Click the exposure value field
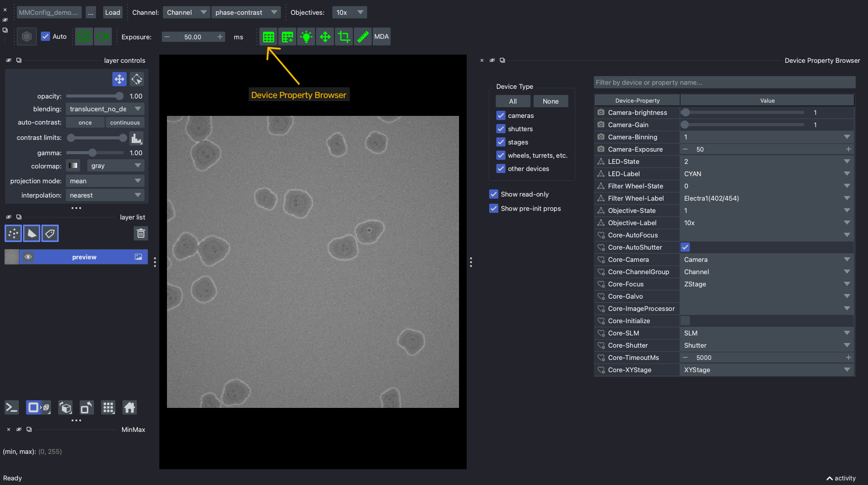The height and width of the screenshot is (485, 868). click(x=193, y=37)
